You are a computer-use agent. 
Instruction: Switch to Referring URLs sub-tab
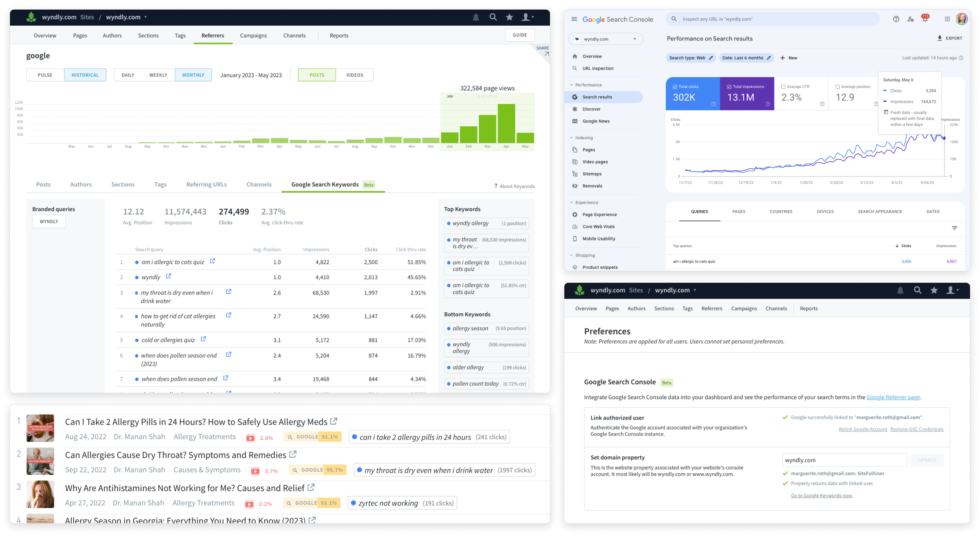tap(207, 184)
